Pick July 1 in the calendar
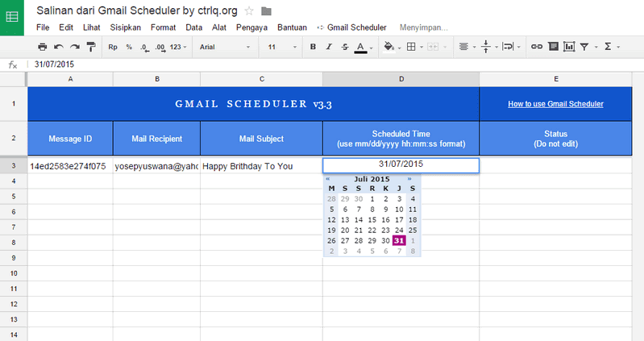This screenshot has width=644, height=341. 372,199
